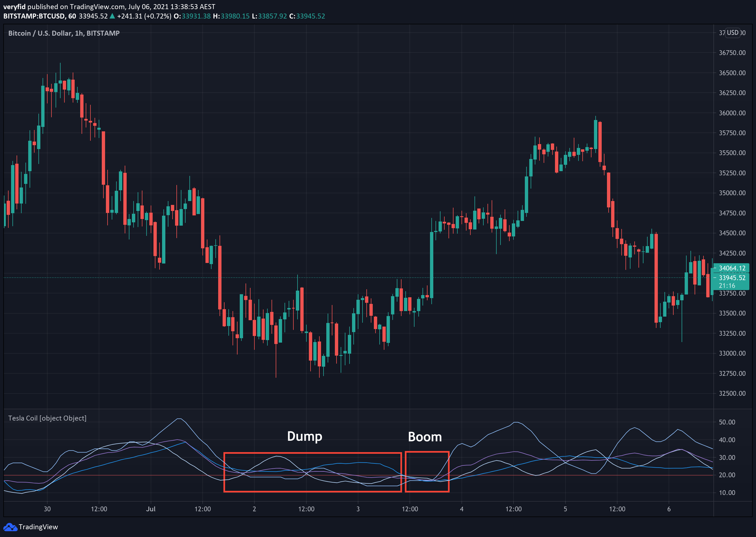Click the date label 2 on time axis

(254, 509)
